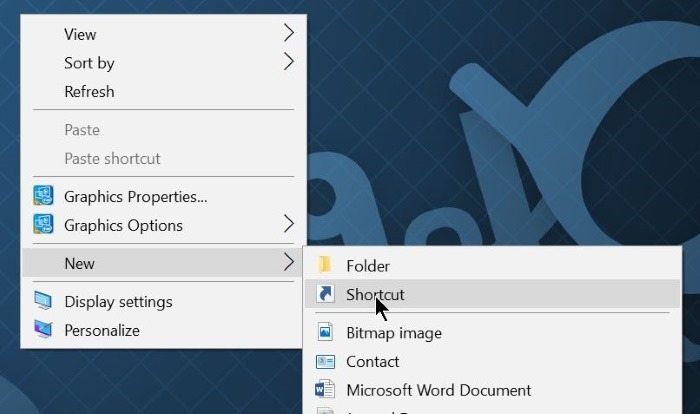Click the Display settings monitor icon
700x414 pixels.
(x=44, y=301)
